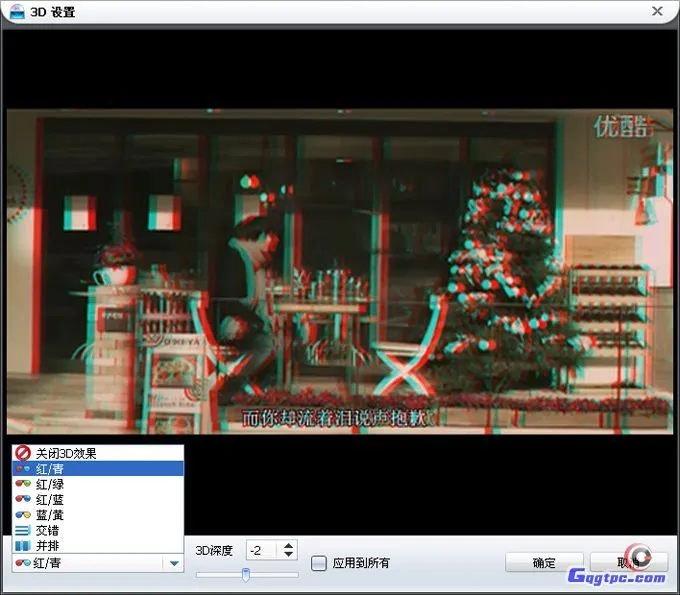Viewport: 680px width, 595px height.
Task: Close the 3D 设置 dialog
Action: (x=657, y=11)
